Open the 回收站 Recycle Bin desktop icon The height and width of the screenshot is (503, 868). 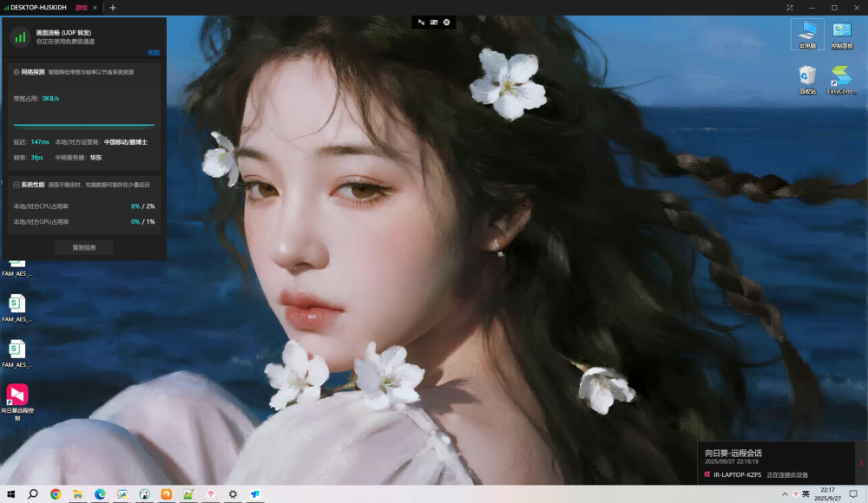click(x=807, y=81)
